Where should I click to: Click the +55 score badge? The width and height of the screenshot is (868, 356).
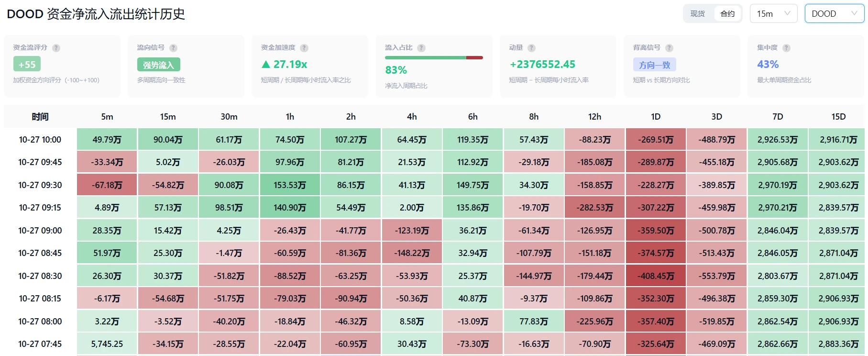tap(27, 64)
